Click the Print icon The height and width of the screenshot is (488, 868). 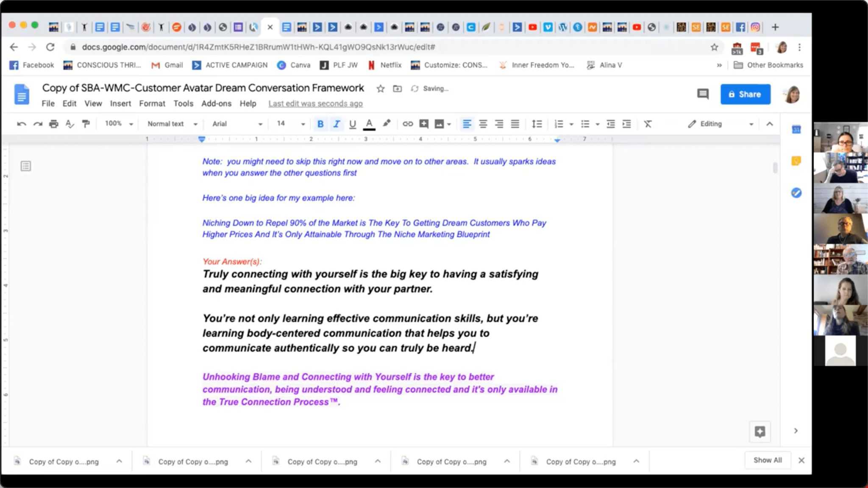pyautogui.click(x=54, y=124)
